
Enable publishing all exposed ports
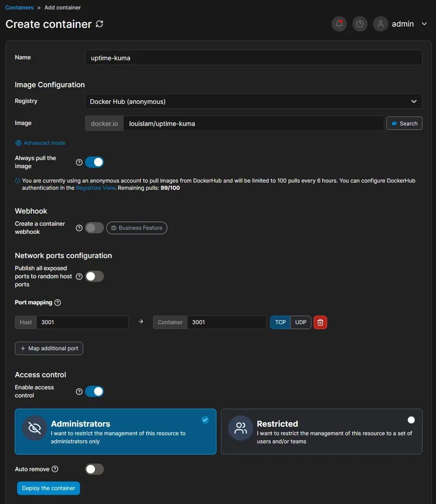pyautogui.click(x=94, y=276)
